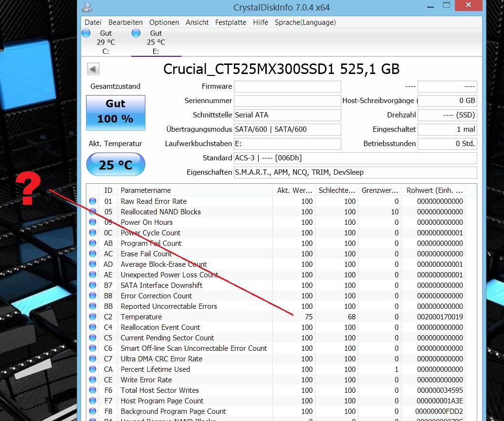Image resolution: width=504 pixels, height=421 pixels.
Task: Open the Sprache(Language) menu
Action: [305, 22]
